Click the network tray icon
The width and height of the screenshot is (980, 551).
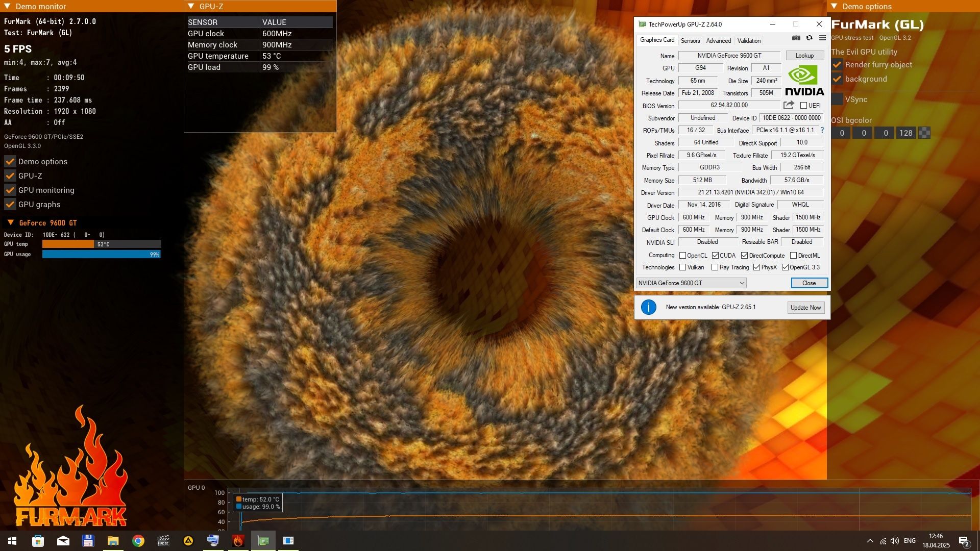[x=883, y=541]
